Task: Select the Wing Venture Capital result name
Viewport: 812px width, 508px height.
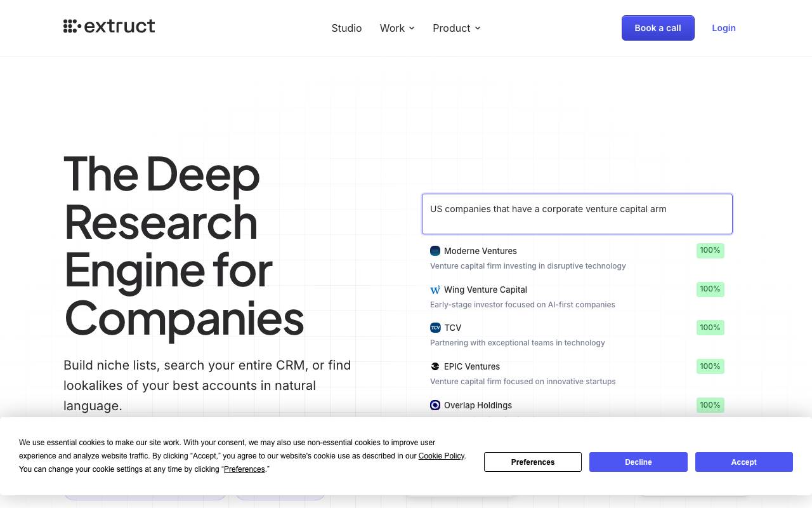Action: point(485,290)
